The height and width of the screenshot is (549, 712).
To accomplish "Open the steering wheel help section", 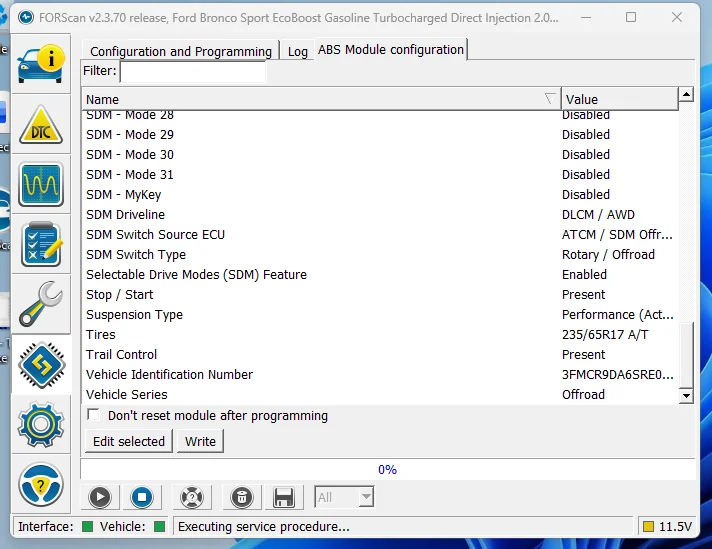I will pos(40,485).
